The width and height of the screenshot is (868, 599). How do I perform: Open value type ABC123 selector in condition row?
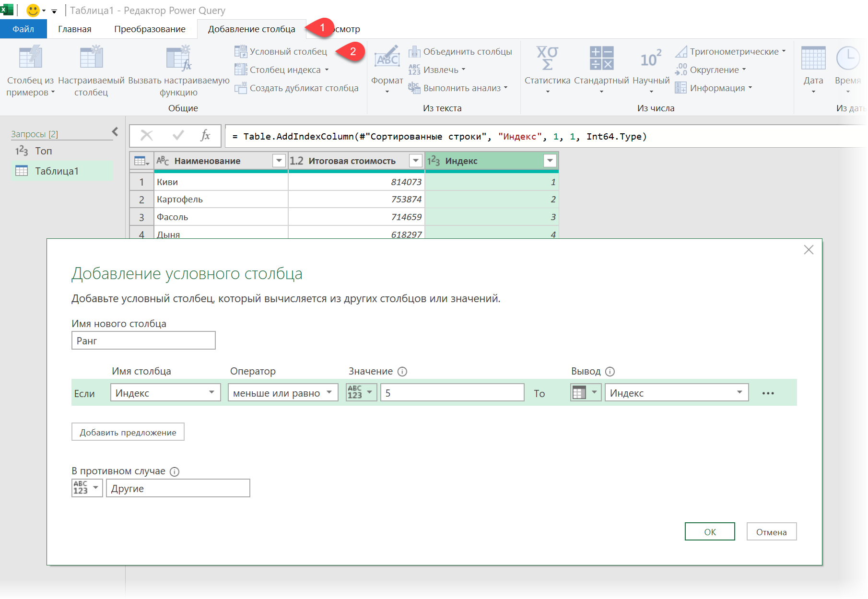coord(362,392)
